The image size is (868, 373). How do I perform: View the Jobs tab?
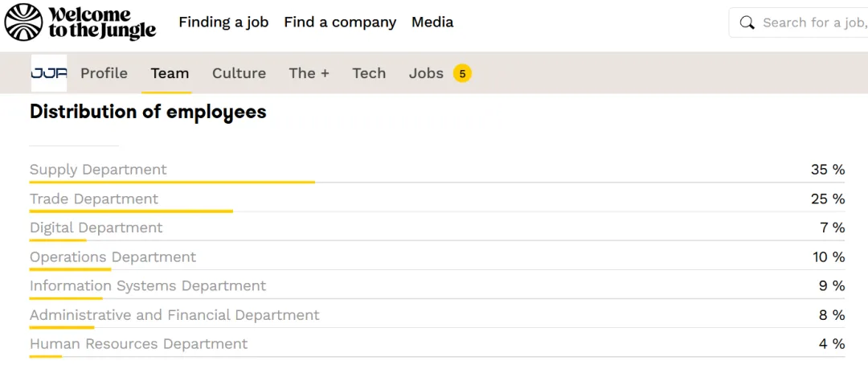(x=426, y=73)
